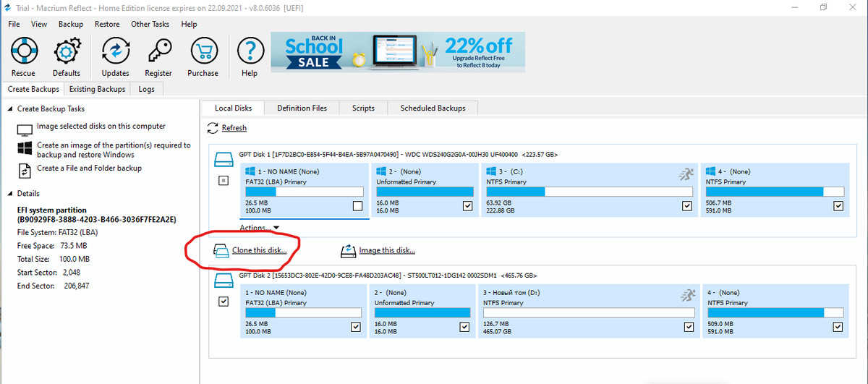
Task: Select Disk 1 partition 2 Unformatted Primary block
Action: pos(423,189)
